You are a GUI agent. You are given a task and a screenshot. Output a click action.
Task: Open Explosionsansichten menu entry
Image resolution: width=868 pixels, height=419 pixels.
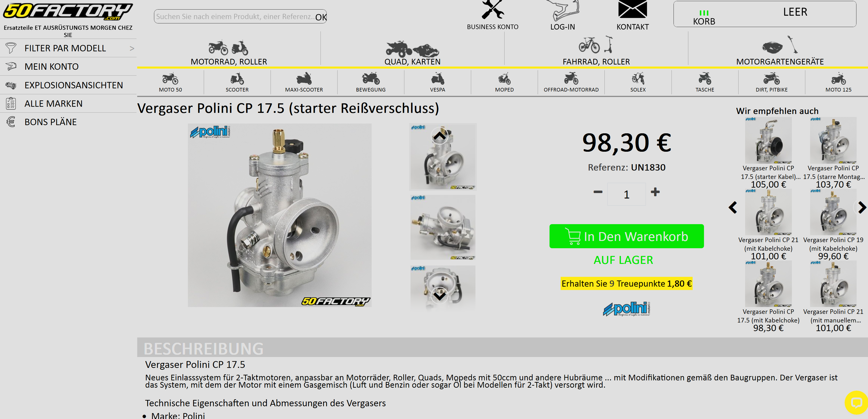pyautogui.click(x=68, y=85)
